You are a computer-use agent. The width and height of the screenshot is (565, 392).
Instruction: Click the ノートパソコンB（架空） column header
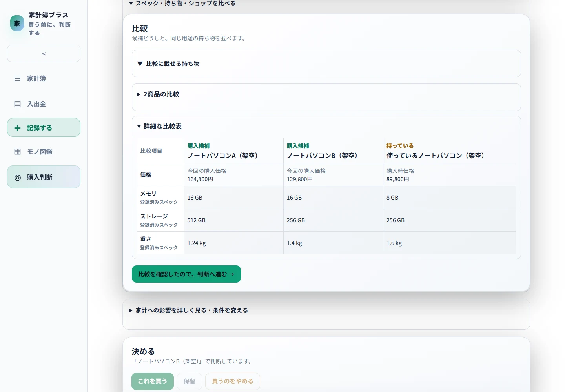333,151
